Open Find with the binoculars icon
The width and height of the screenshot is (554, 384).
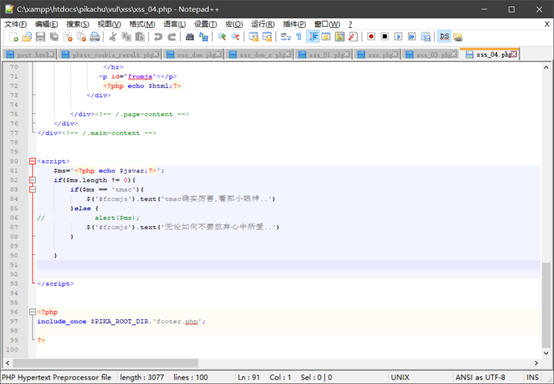point(190,37)
